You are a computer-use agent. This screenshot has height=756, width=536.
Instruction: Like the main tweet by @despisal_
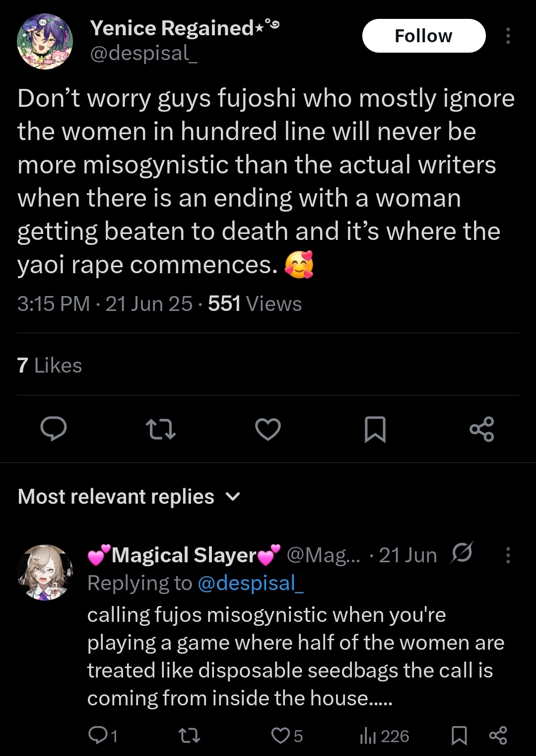coord(268,429)
